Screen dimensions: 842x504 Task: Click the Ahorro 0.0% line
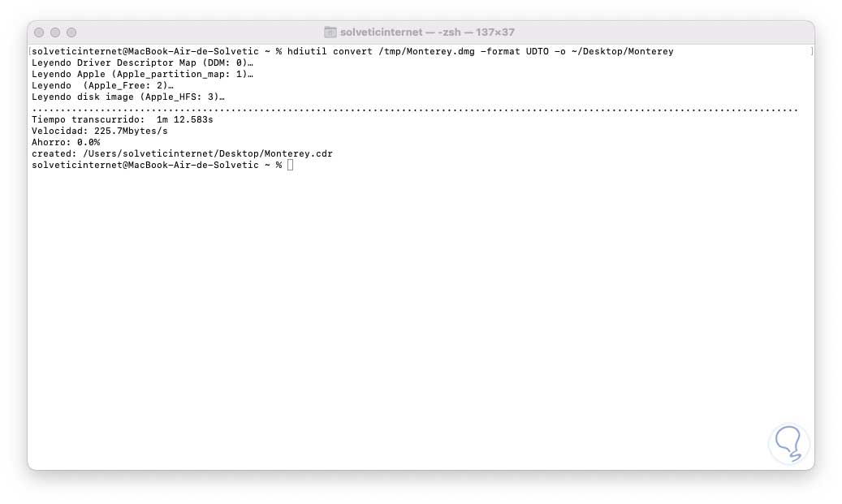pos(66,142)
